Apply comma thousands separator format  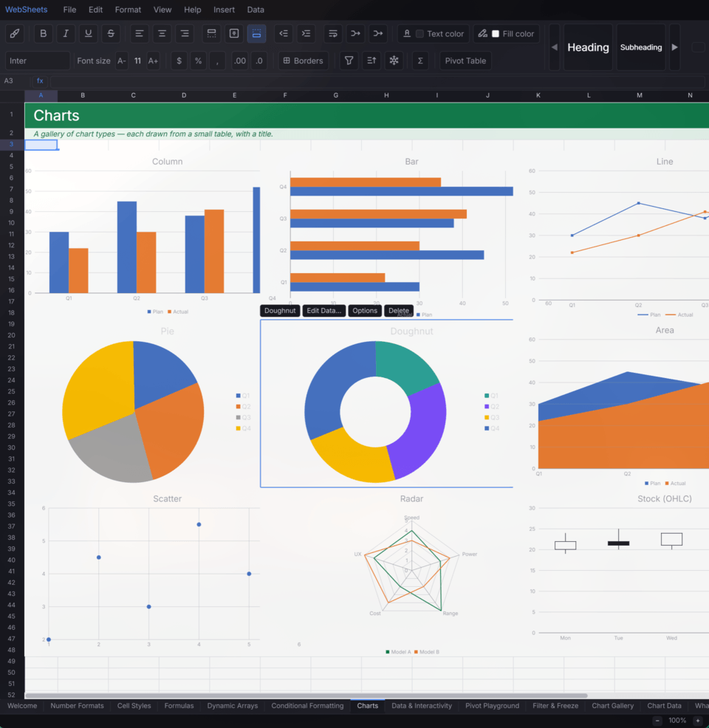pyautogui.click(x=217, y=61)
